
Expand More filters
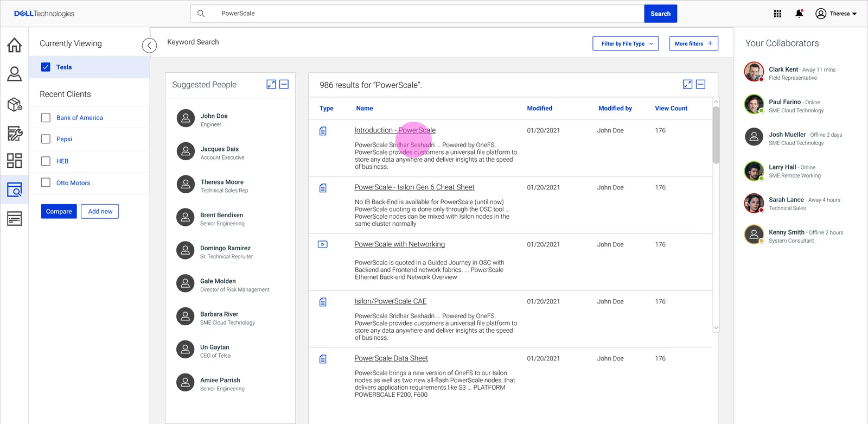tap(694, 43)
